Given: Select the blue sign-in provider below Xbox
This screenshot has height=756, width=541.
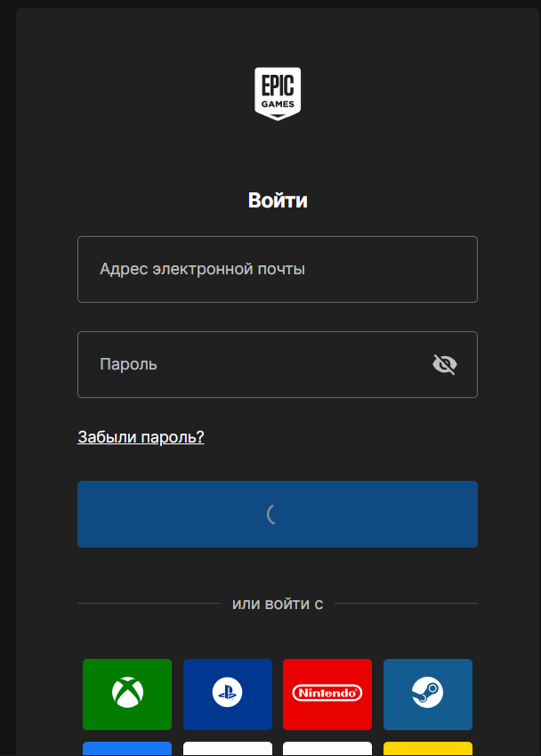Looking at the screenshot, I should click(126, 751).
